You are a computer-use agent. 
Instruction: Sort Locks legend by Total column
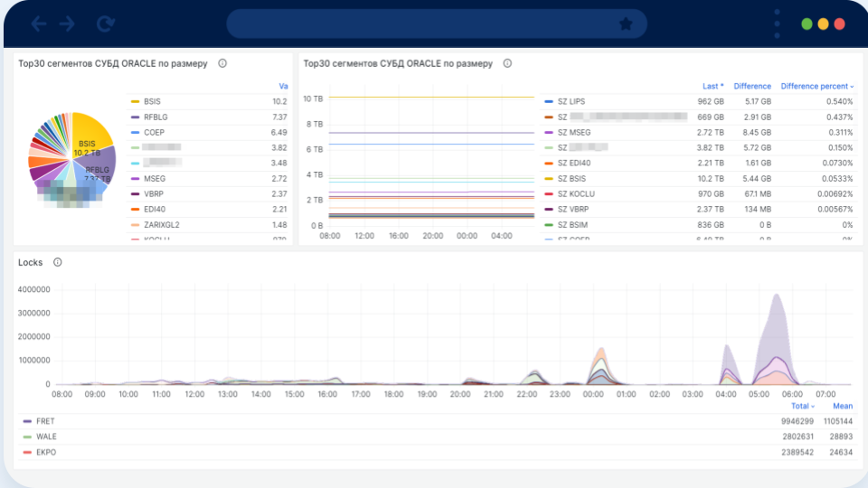799,406
